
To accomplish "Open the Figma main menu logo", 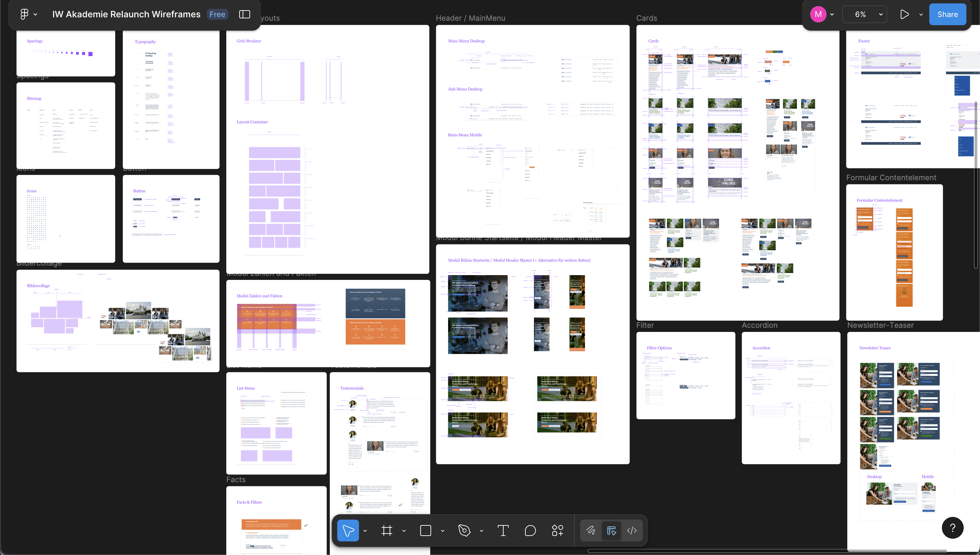I will point(24,14).
